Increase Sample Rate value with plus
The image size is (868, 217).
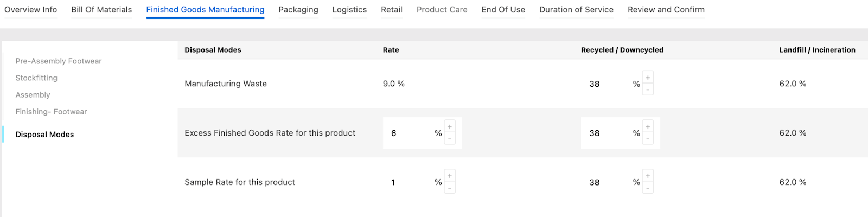pos(450,176)
